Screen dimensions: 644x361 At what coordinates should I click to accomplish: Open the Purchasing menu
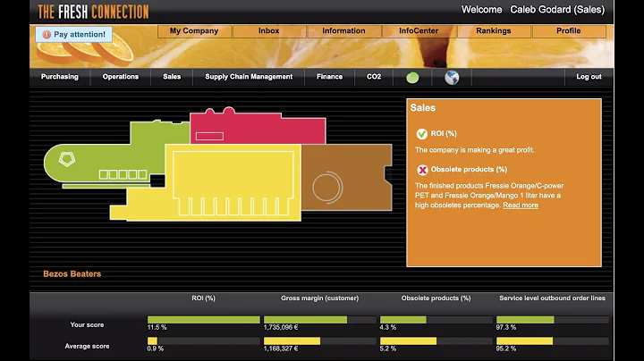click(x=60, y=77)
